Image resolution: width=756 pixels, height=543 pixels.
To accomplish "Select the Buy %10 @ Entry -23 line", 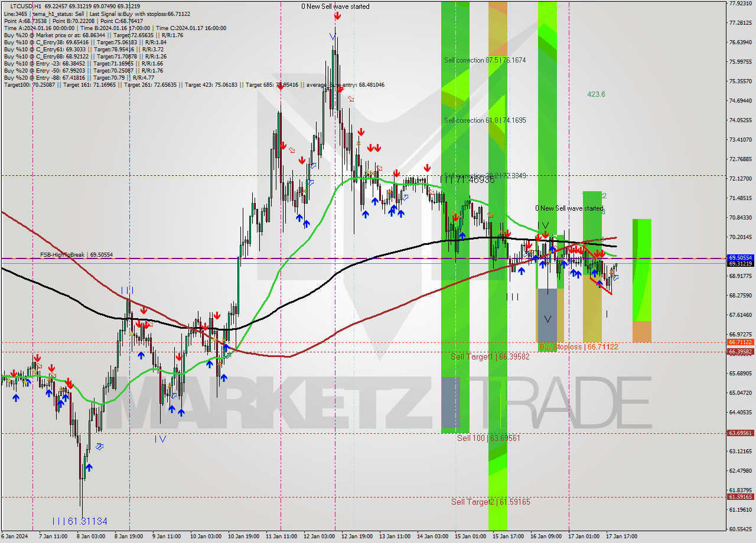I will click(83, 63).
